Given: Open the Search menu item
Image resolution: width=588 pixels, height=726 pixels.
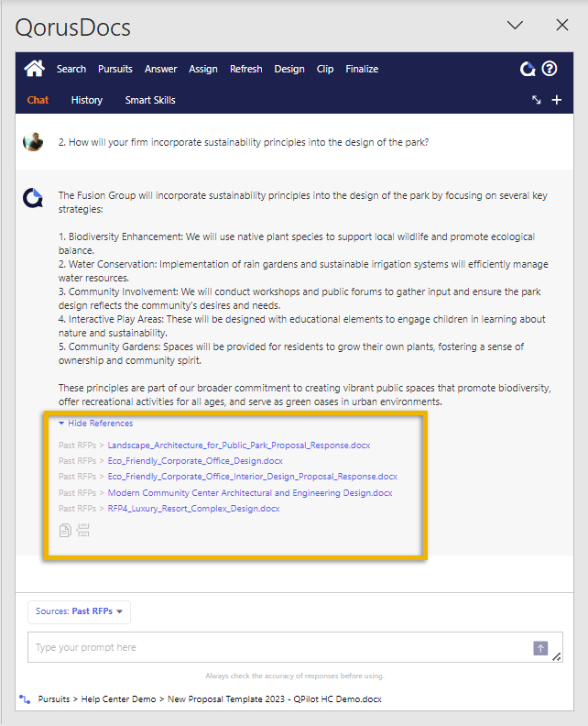Looking at the screenshot, I should tap(71, 69).
